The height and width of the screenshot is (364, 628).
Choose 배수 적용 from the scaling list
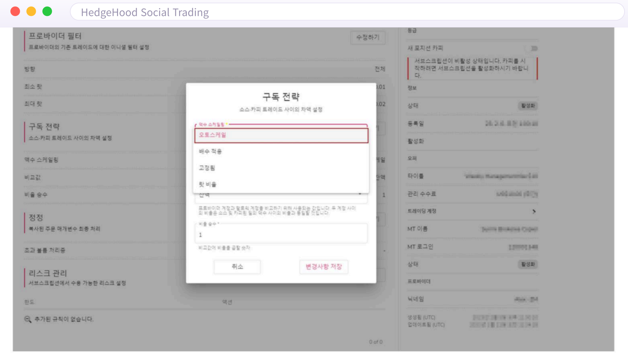coord(281,152)
